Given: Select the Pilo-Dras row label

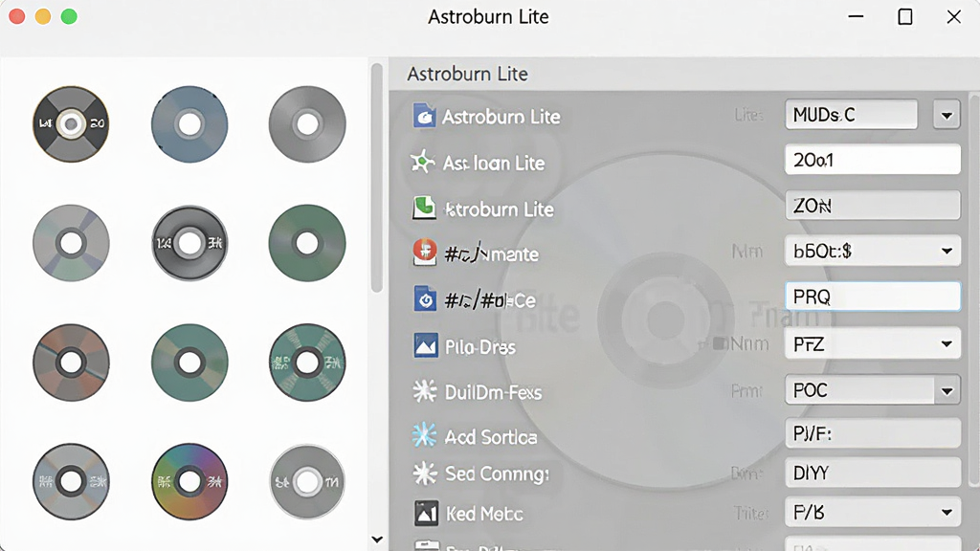Looking at the screenshot, I should coord(480,346).
